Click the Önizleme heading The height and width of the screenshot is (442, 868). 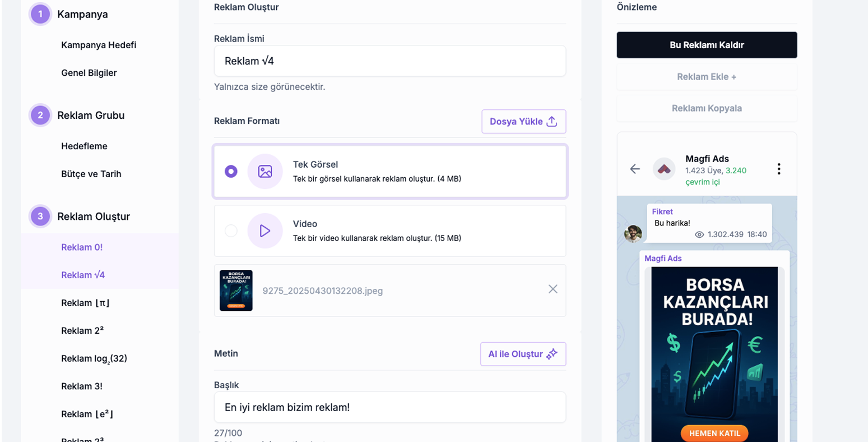[x=637, y=7]
